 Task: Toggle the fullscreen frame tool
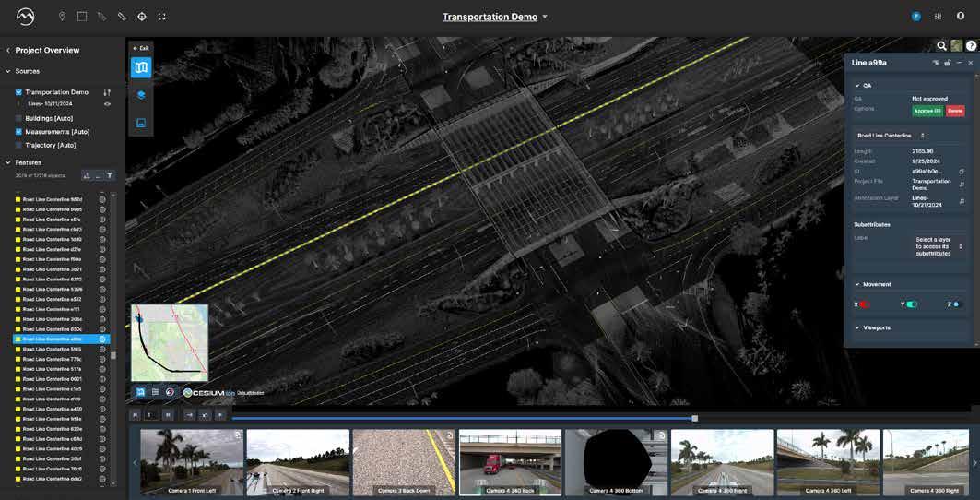click(x=162, y=17)
